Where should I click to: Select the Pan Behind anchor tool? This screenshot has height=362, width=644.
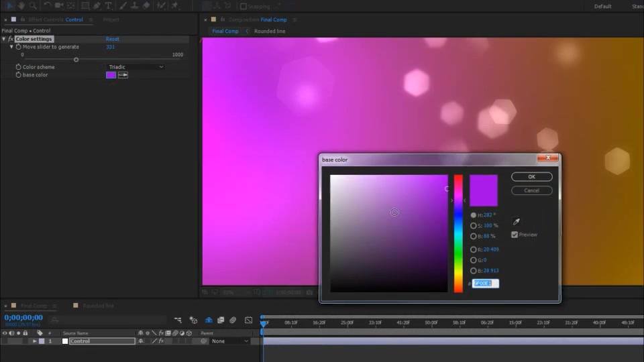[x=70, y=5]
